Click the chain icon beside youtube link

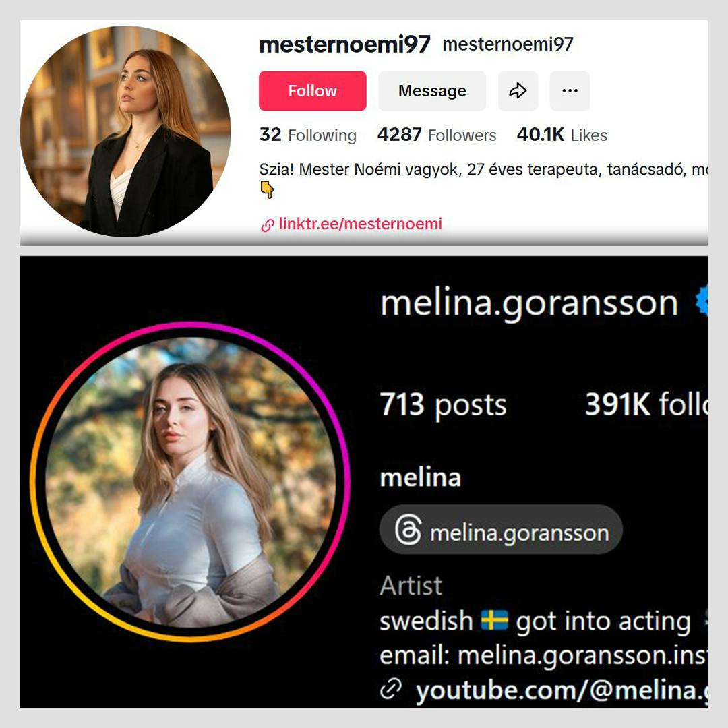pyautogui.click(x=390, y=688)
